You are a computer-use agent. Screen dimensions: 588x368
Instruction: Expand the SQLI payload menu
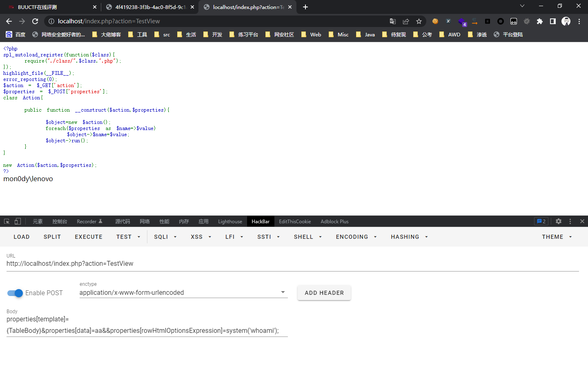165,237
